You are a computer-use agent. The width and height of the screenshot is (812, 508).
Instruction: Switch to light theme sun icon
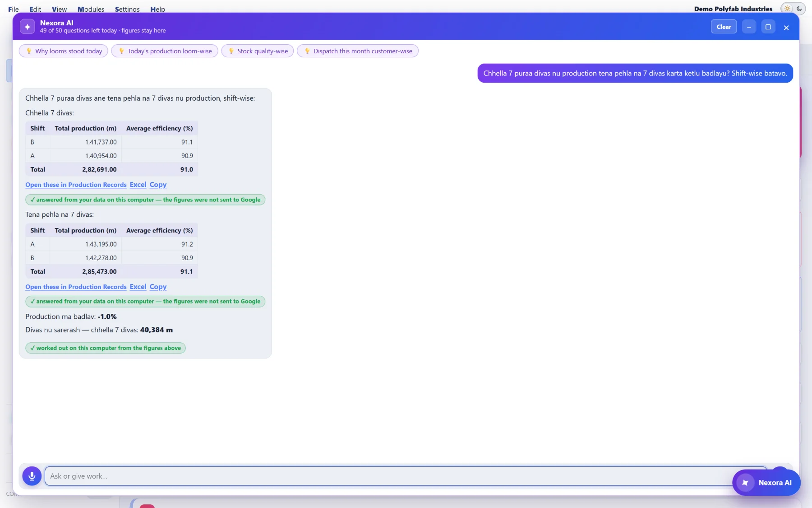787,9
